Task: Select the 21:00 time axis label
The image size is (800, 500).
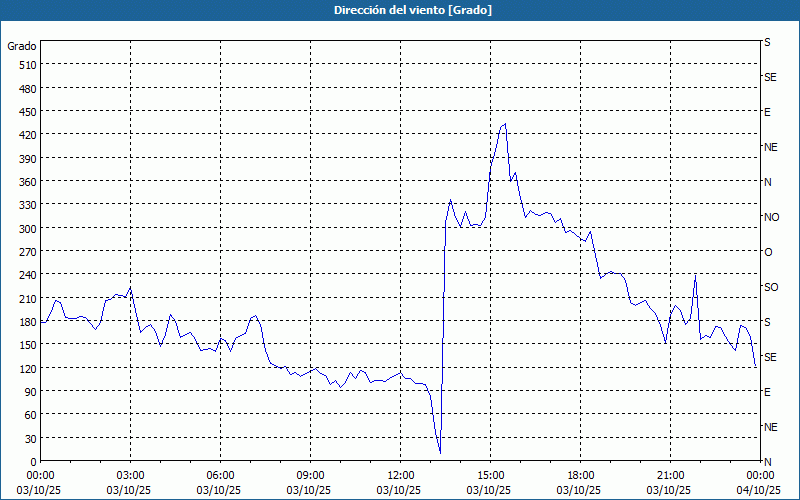Action: [x=670, y=475]
